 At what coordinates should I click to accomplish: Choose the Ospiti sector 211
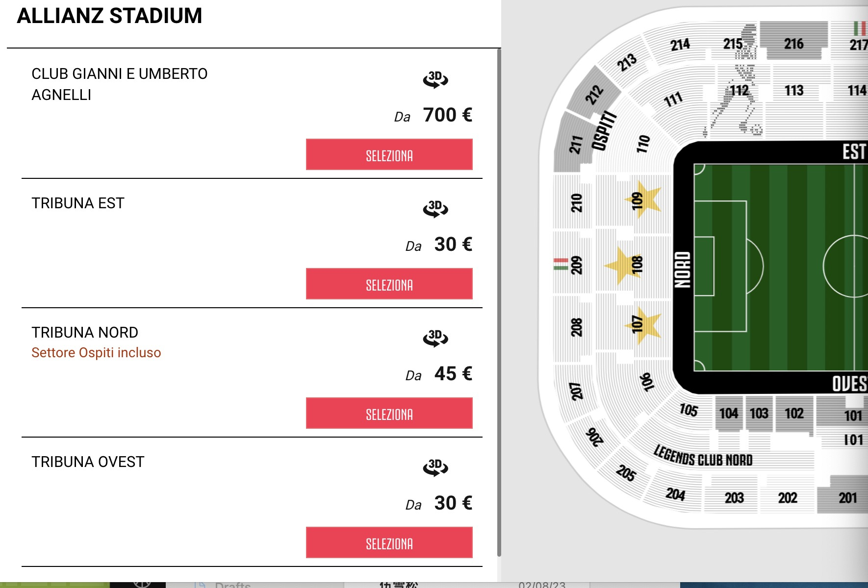tap(575, 144)
